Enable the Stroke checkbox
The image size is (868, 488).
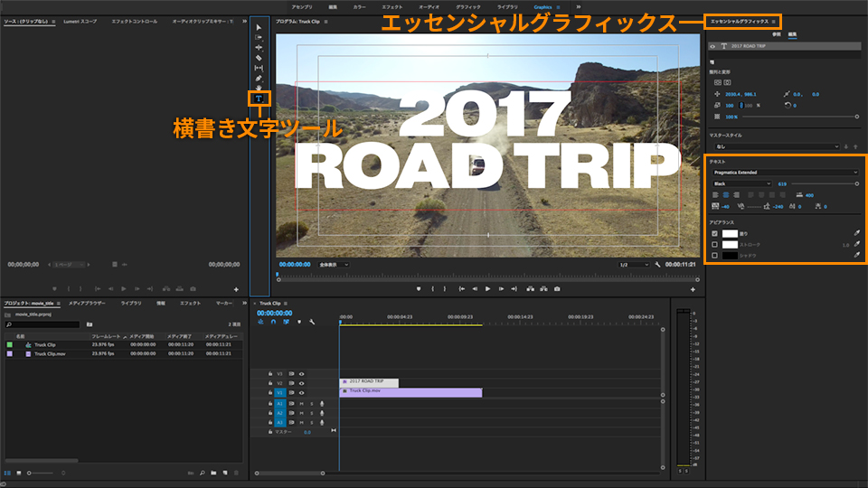[x=714, y=245]
